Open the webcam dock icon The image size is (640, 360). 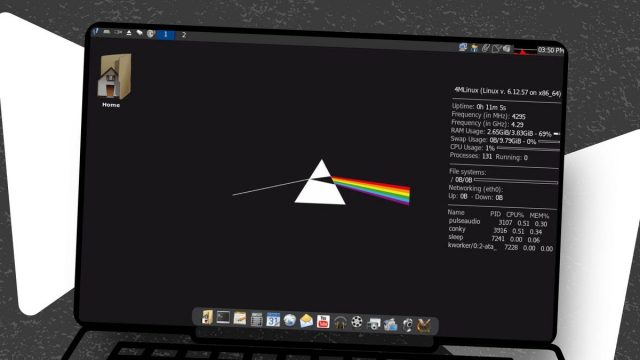click(x=407, y=325)
